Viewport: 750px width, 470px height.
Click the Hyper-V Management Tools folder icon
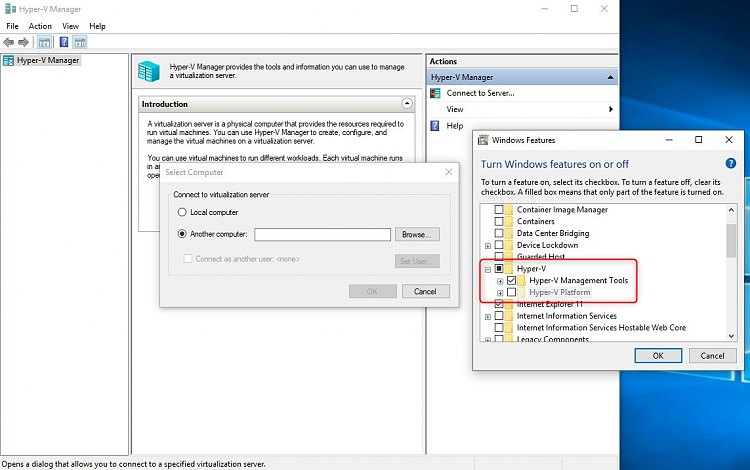tap(521, 281)
